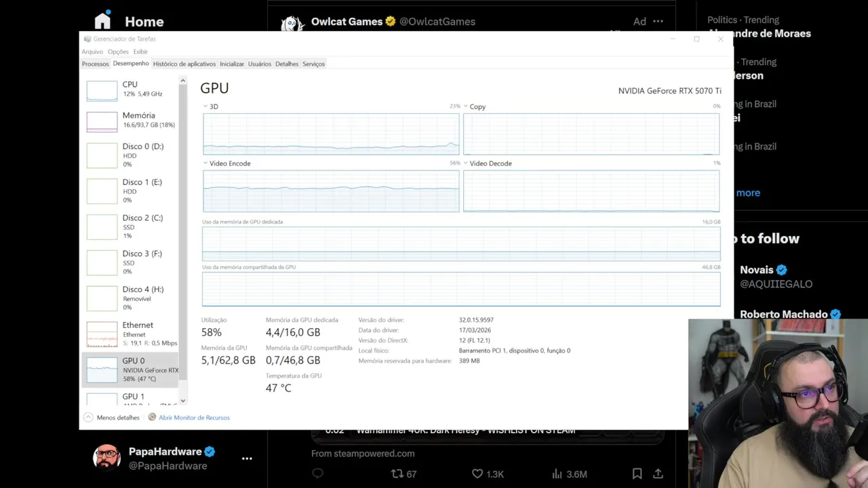Image resolution: width=868 pixels, height=488 pixels.
Task: View post analytics showing 3.6M
Action: (570, 474)
